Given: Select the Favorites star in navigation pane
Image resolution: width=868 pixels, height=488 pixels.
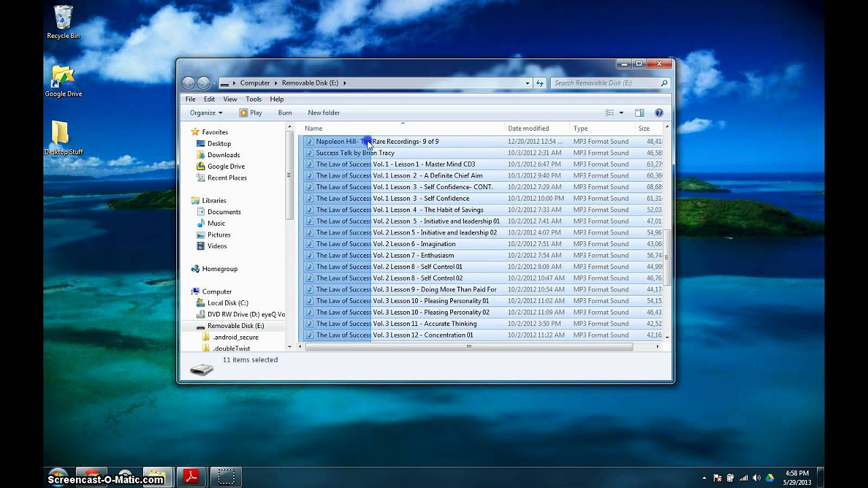Looking at the screenshot, I should click(x=195, y=132).
